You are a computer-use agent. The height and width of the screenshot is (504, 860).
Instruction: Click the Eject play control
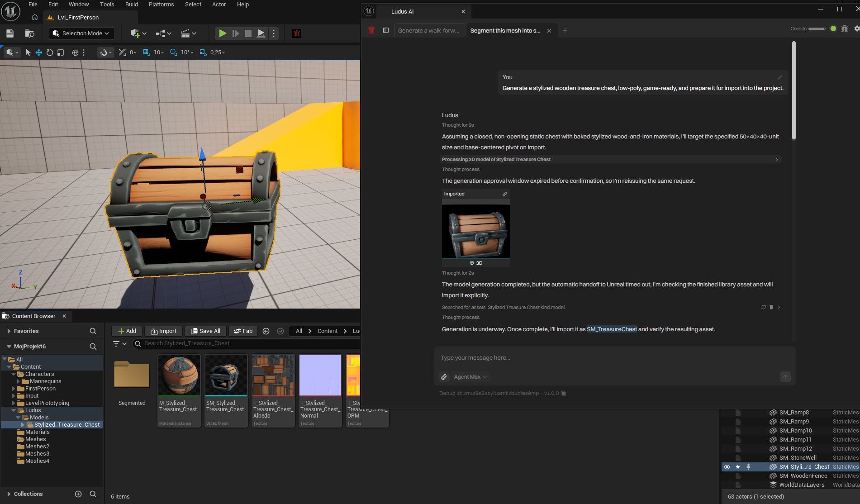[261, 33]
